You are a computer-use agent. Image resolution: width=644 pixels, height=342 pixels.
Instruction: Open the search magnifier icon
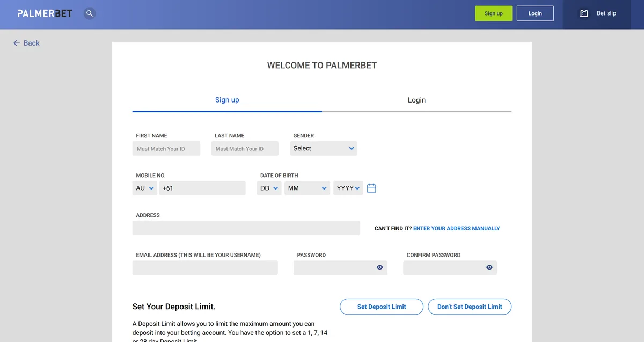(x=90, y=13)
